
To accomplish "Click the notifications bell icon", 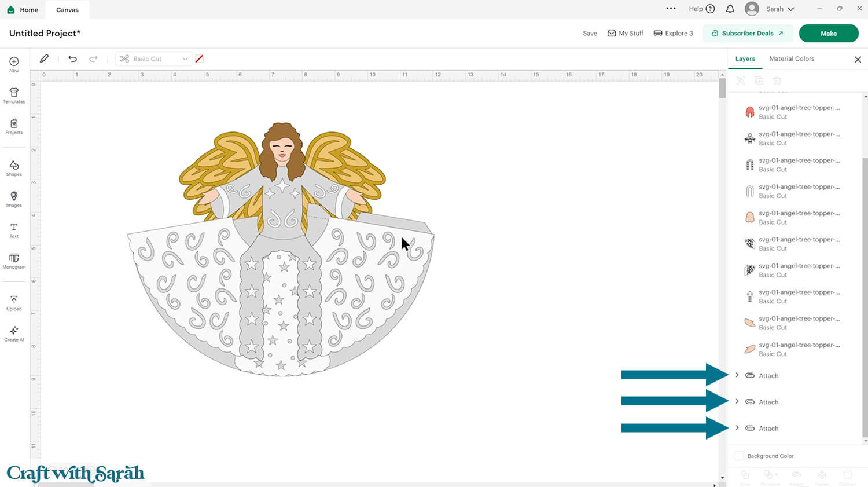I will pos(730,9).
